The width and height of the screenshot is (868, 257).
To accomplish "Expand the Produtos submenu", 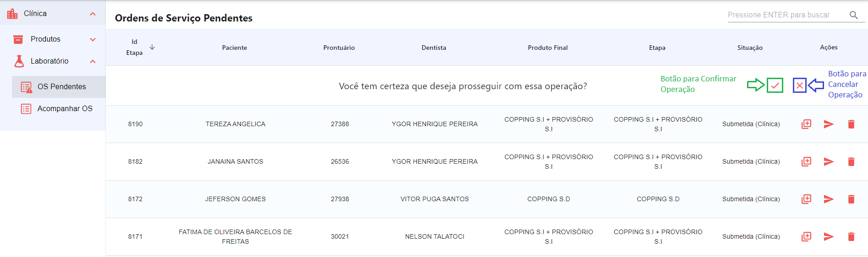I will pos(93,39).
